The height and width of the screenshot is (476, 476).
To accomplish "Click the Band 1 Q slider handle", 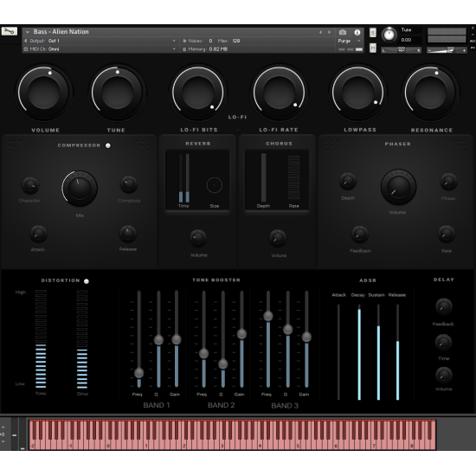I will click(158, 340).
